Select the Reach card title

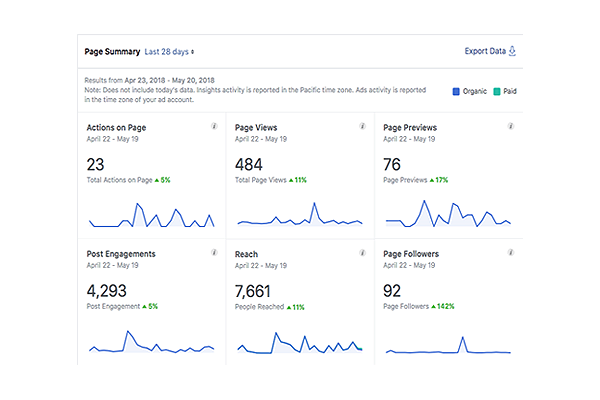[248, 255]
